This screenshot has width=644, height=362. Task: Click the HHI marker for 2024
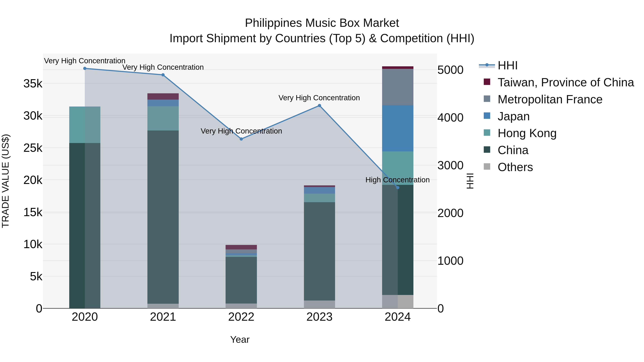click(x=398, y=188)
